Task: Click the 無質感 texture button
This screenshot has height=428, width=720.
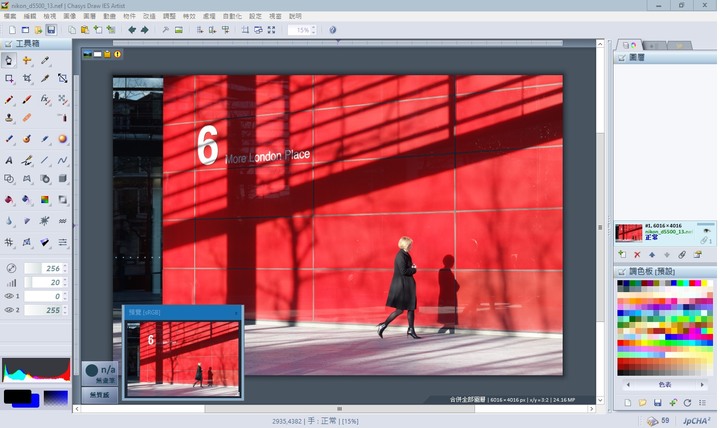Action: [99, 395]
